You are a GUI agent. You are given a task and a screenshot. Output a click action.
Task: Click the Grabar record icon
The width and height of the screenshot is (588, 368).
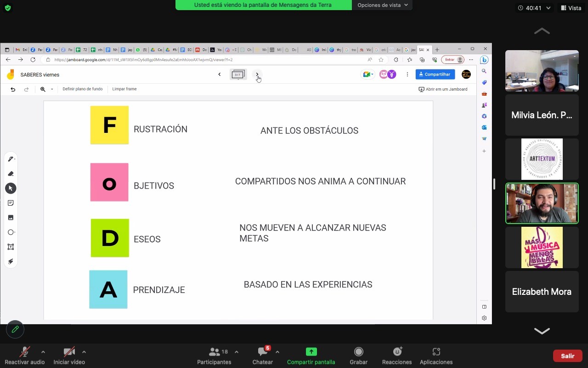pos(358,352)
